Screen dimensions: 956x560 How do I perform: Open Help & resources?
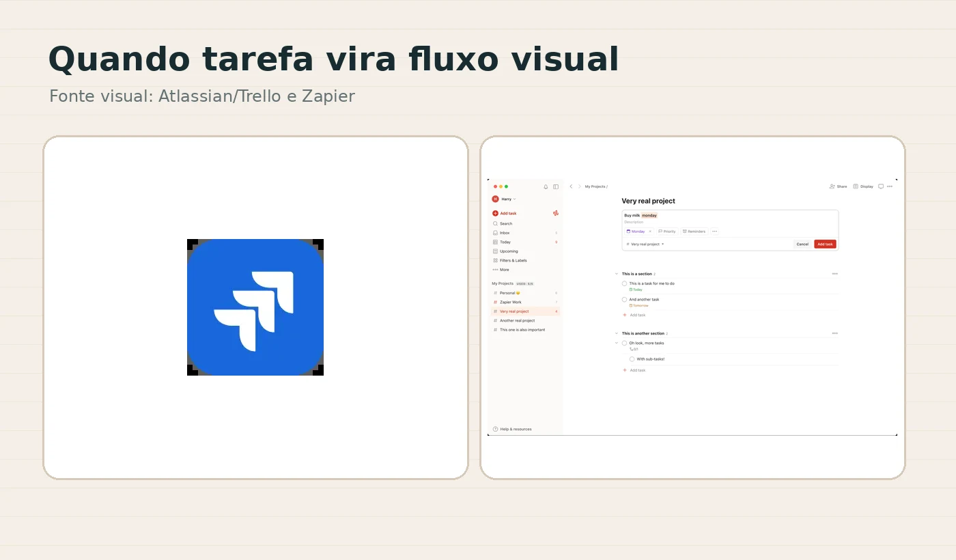(x=512, y=429)
